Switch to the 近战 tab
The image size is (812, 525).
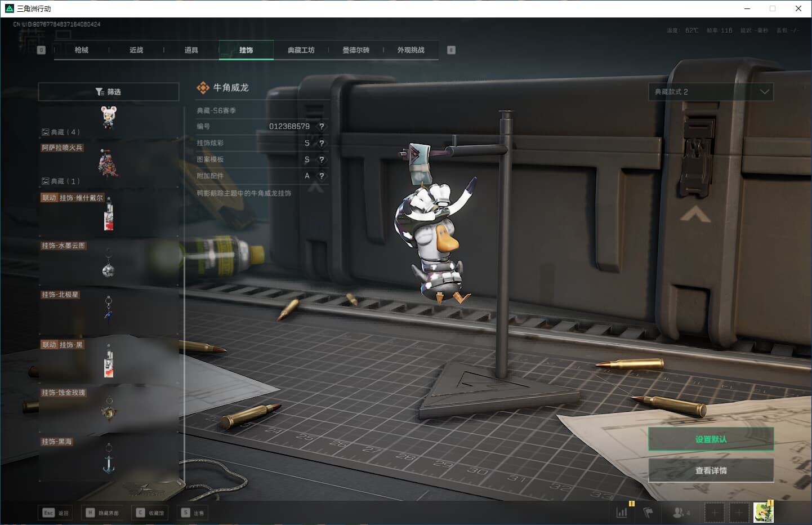[136, 50]
